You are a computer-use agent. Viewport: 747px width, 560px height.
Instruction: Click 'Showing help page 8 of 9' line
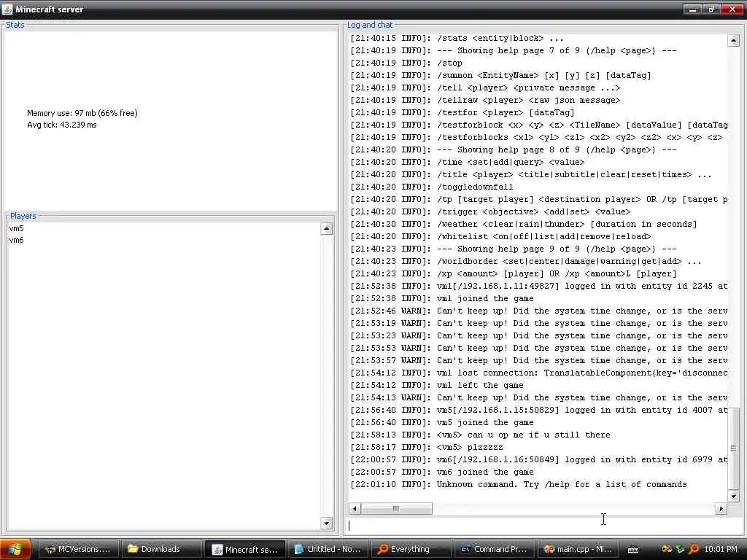[514, 150]
